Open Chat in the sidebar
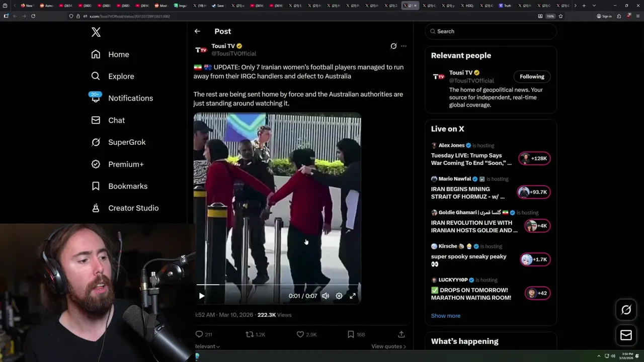644x362 pixels. [x=108, y=120]
